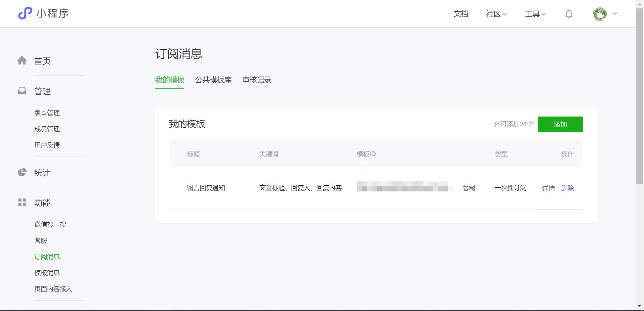Click the grid icon beside 功能
The height and width of the screenshot is (311, 644).
coord(22,202)
